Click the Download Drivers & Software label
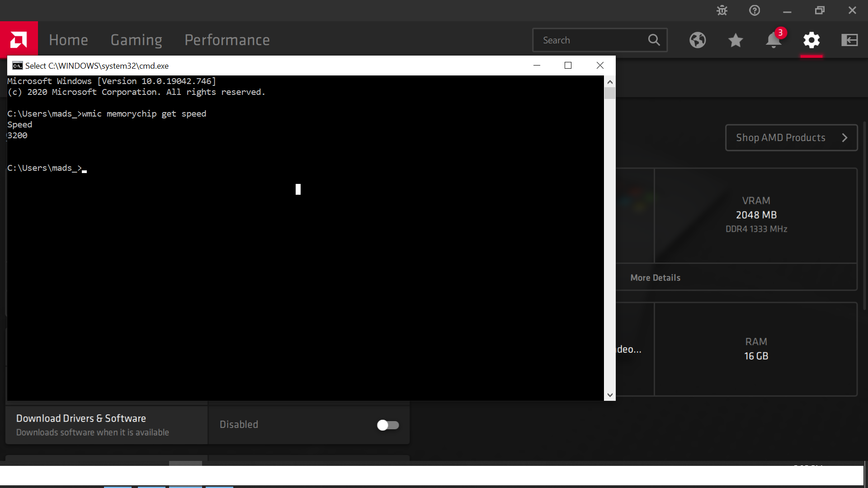 coord(81,418)
